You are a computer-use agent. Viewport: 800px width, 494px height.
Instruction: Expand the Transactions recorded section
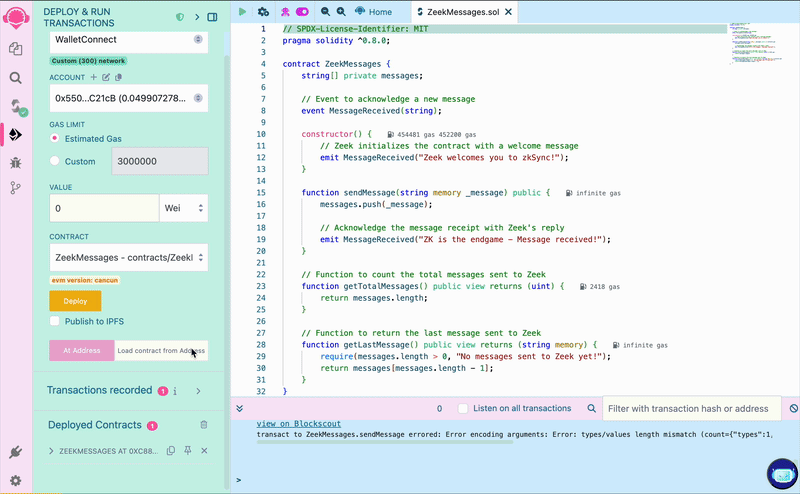198,390
